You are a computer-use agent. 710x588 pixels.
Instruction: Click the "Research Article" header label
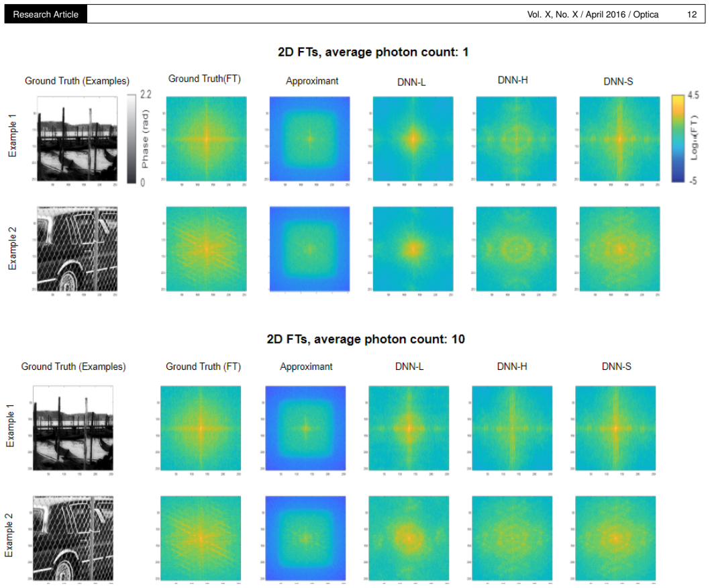coord(46,14)
